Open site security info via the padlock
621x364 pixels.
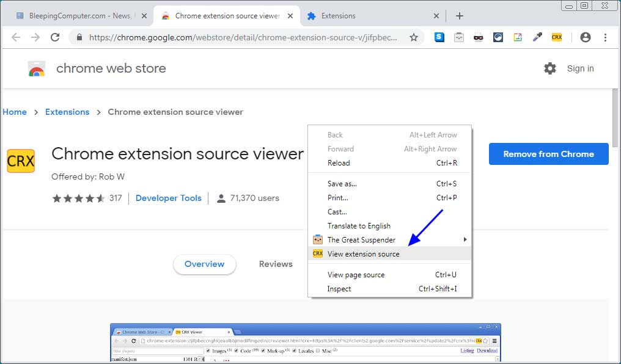point(79,37)
